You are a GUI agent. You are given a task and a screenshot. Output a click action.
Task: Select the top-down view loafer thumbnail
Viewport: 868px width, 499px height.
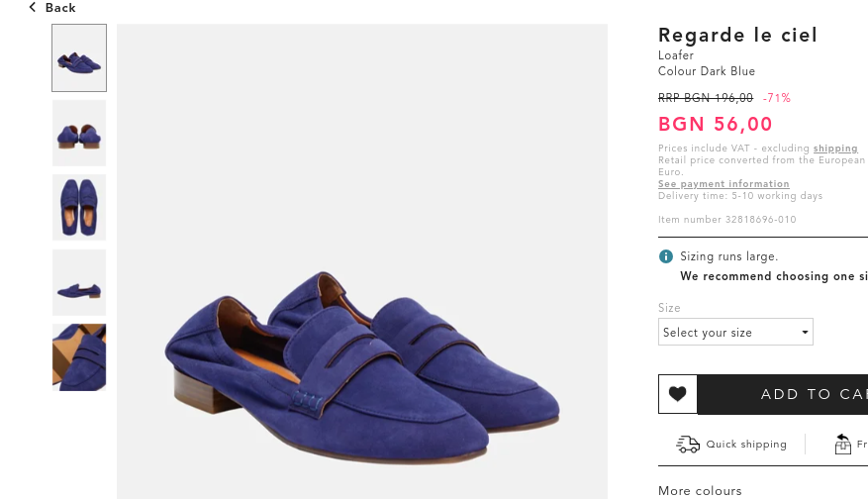click(79, 208)
